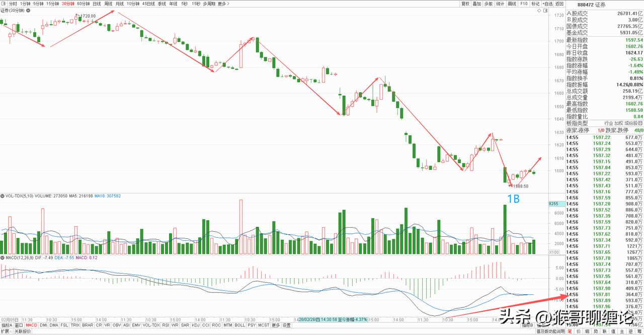Switch to 日线 daily chart
Viewport: 644px width, 335px height.
97,4
